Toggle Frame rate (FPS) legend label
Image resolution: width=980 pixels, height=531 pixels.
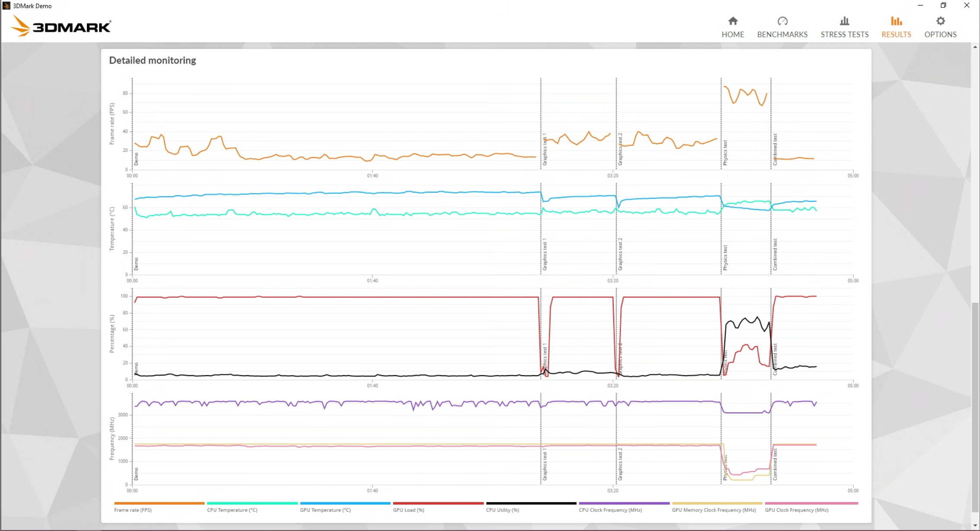tap(133, 510)
